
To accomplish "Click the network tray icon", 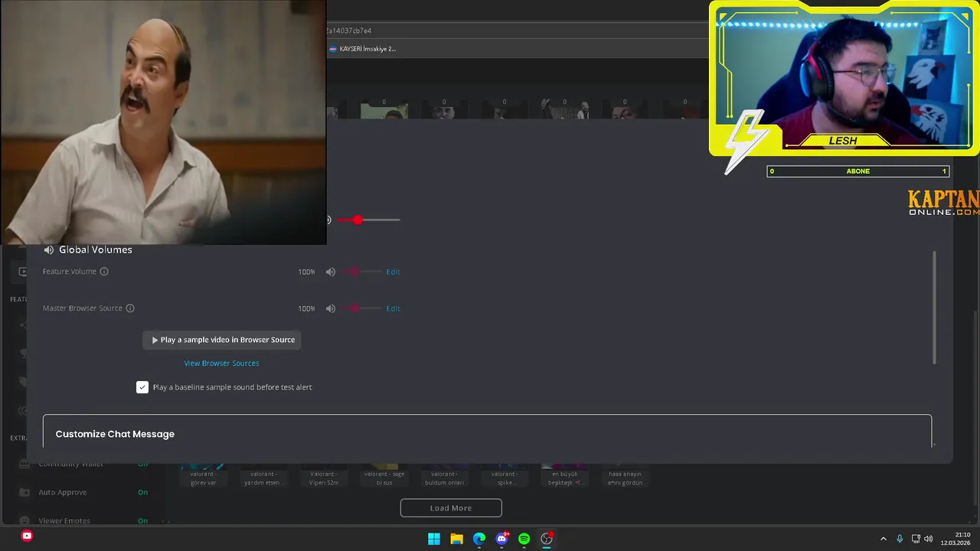I will tap(916, 539).
